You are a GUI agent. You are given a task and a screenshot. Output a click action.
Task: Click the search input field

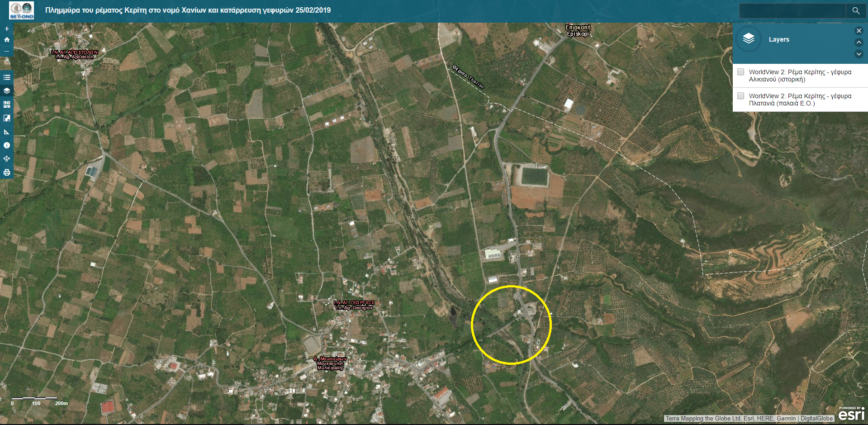[x=792, y=10]
